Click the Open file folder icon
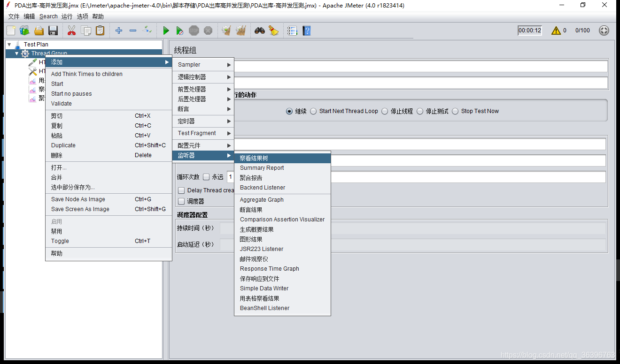620x364 pixels. (x=39, y=31)
